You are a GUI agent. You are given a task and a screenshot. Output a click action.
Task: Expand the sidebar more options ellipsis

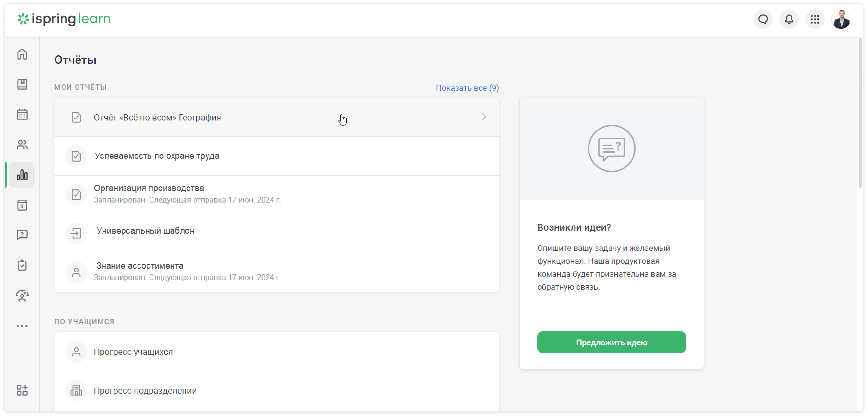tap(22, 326)
